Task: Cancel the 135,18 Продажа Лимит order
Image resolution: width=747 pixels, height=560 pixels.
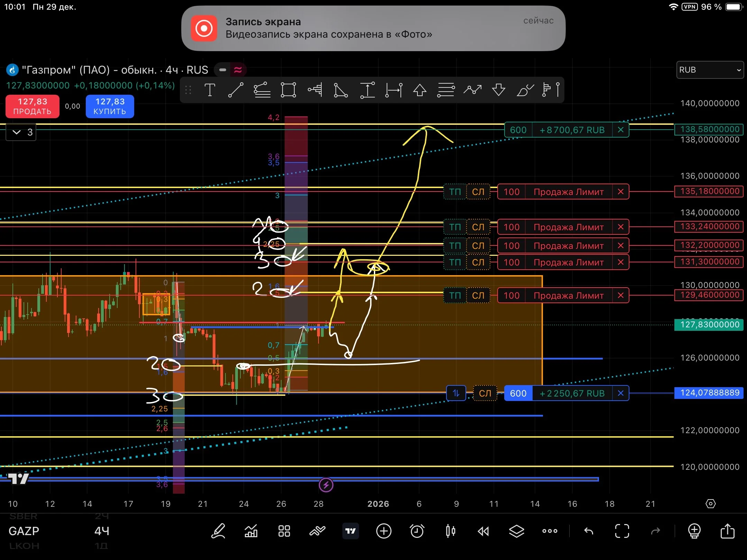Action: tap(621, 192)
